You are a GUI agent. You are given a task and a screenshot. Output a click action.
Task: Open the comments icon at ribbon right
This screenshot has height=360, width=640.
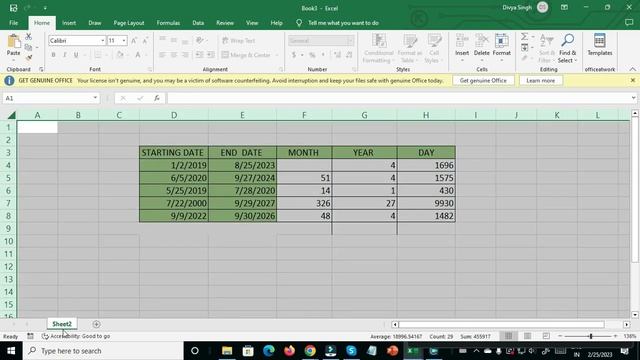coord(629,23)
